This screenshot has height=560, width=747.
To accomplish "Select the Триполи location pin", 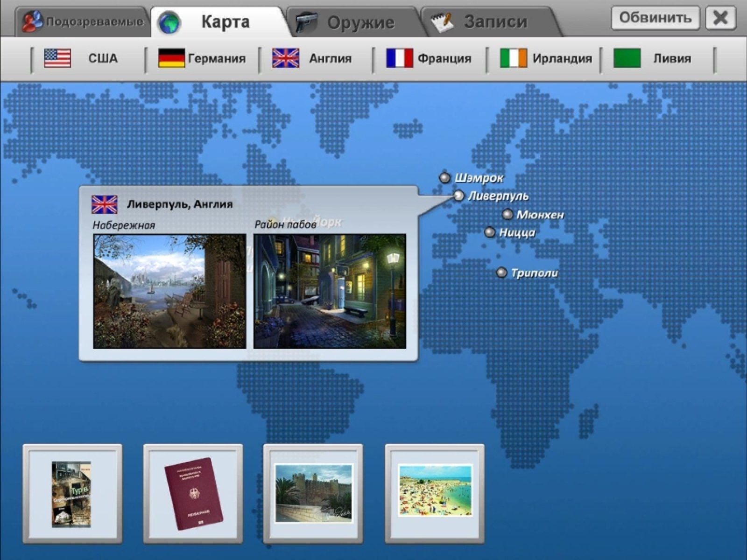I will 501,273.
